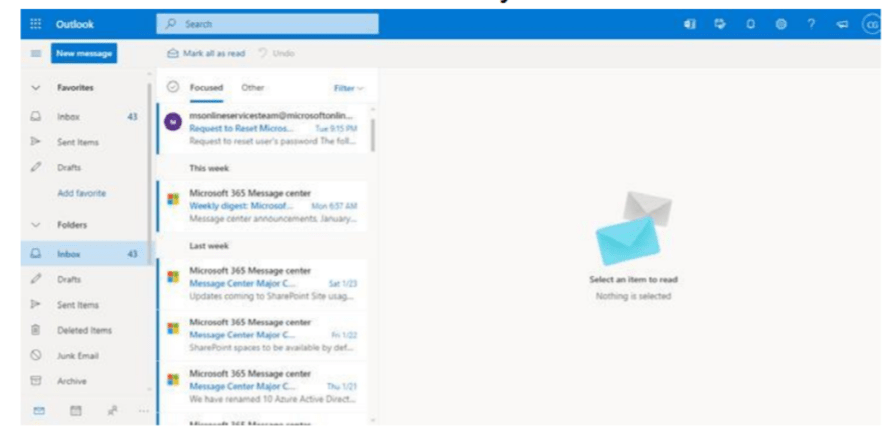Screen dimensions: 894x430
Task: Open the Help question mark
Action: click(x=811, y=23)
